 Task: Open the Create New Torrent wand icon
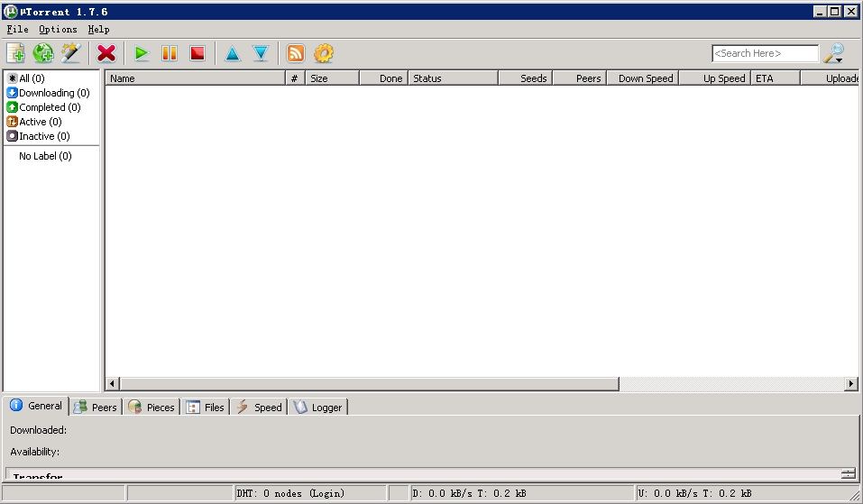pyautogui.click(x=71, y=53)
